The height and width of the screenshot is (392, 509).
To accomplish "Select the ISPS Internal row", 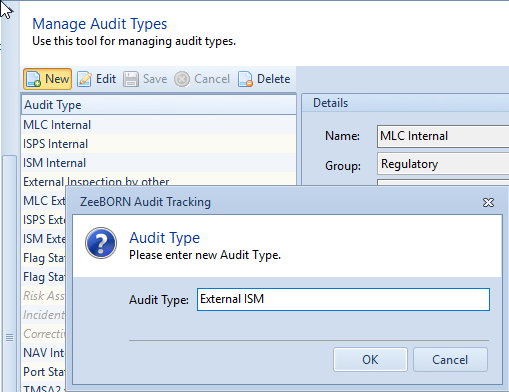I will pyautogui.click(x=159, y=144).
